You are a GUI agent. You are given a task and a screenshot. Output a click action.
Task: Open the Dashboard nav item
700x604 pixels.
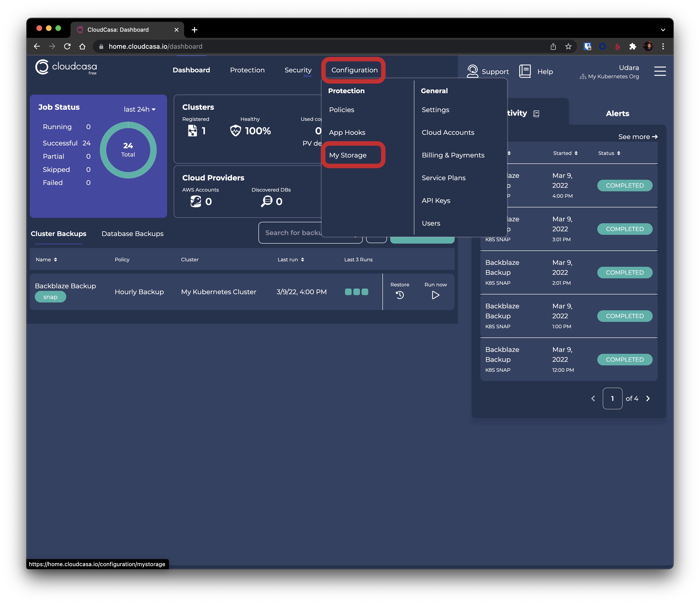tap(191, 70)
